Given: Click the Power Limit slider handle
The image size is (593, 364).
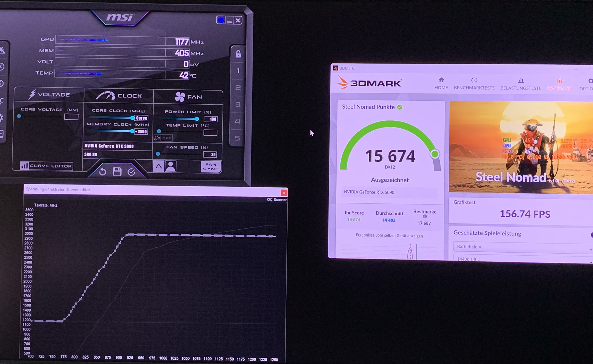Looking at the screenshot, I should click(197, 119).
